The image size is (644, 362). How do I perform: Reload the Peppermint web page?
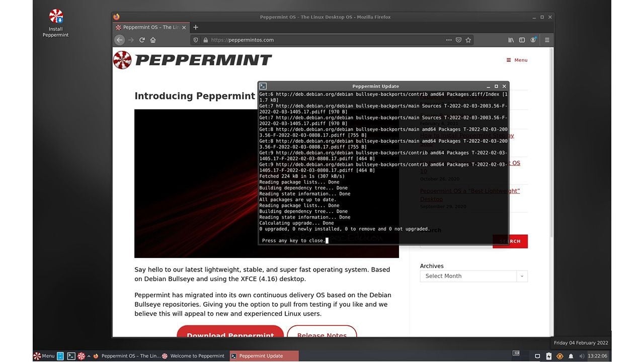tap(142, 40)
